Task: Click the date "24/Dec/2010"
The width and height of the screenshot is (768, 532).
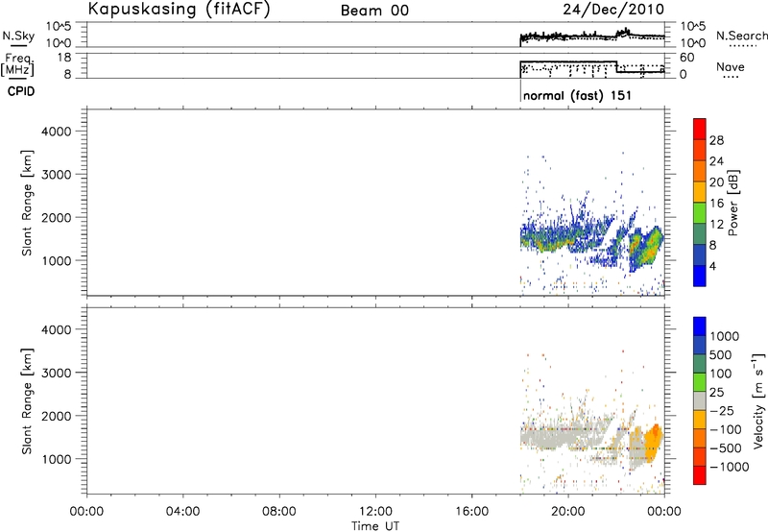Action: [x=613, y=9]
